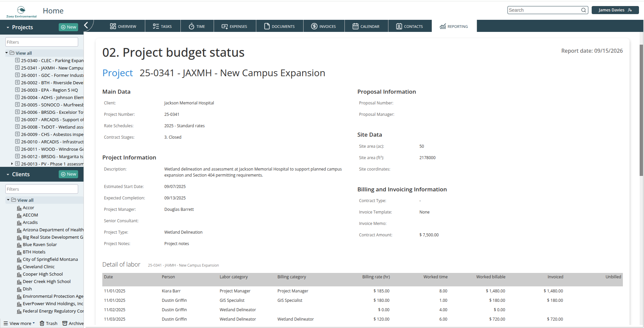
Task: Click the Dish client building icon
Action: pos(19,289)
